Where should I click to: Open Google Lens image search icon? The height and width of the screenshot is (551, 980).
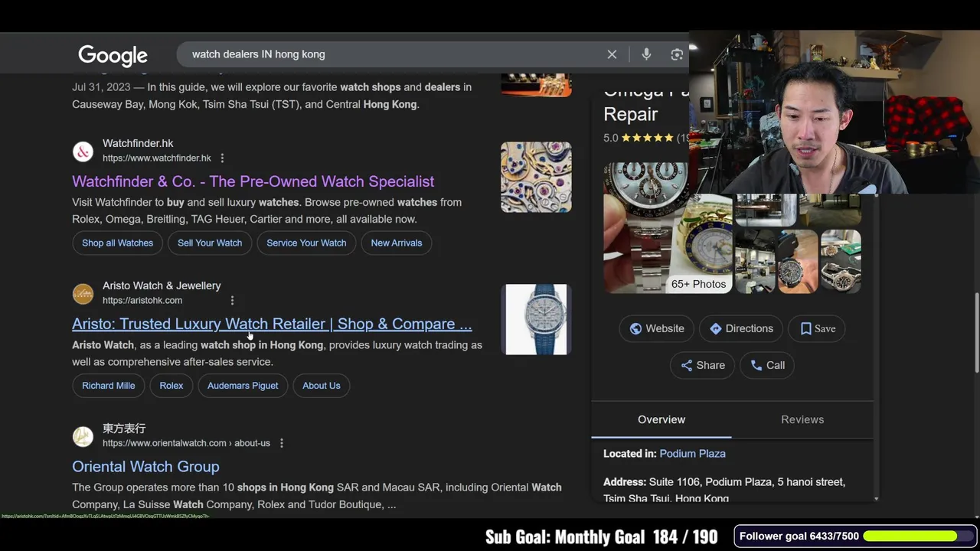coord(677,54)
